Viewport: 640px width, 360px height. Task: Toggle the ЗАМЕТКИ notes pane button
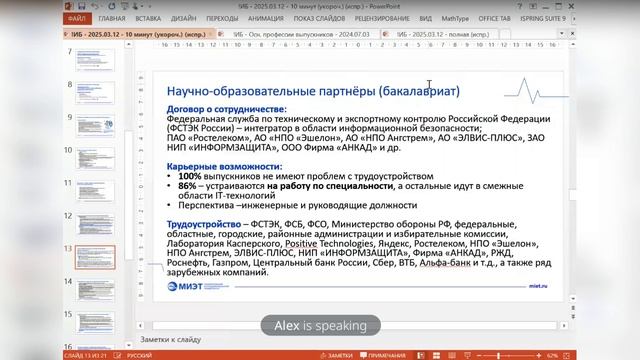(337, 356)
